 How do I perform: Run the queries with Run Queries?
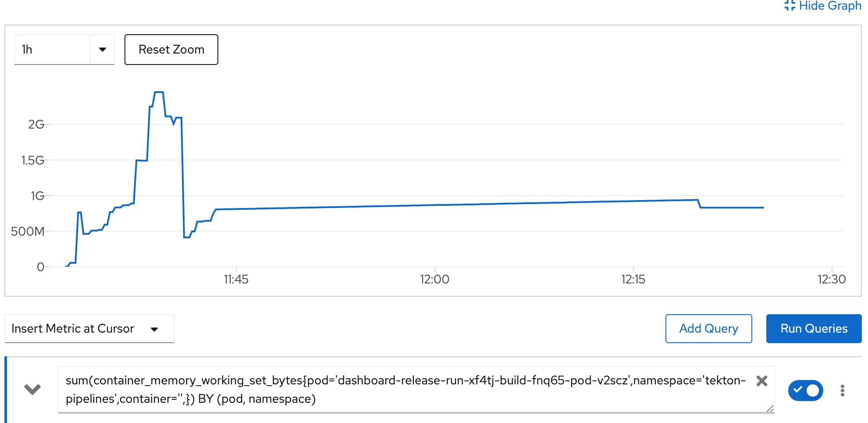[814, 329]
